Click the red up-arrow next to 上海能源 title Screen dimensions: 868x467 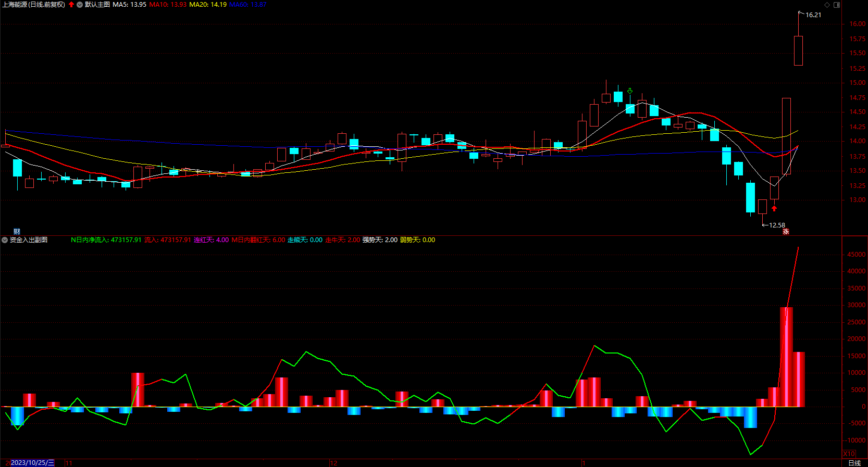71,5
